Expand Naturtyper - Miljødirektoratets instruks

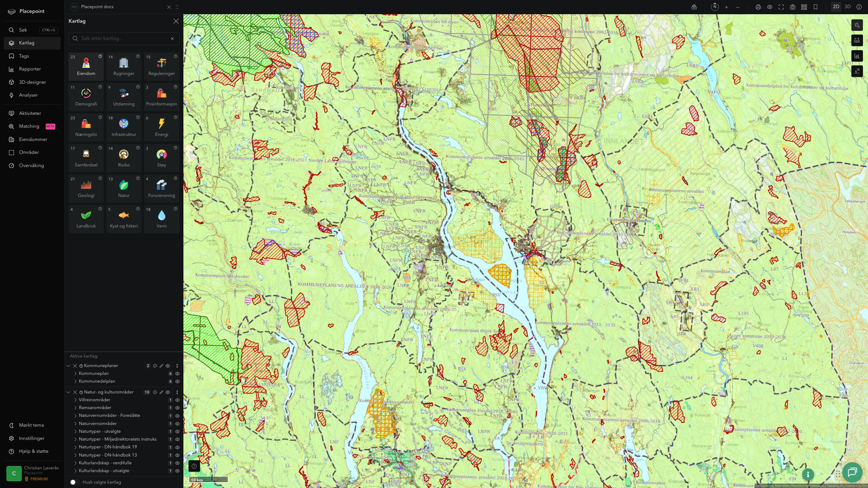75,439
